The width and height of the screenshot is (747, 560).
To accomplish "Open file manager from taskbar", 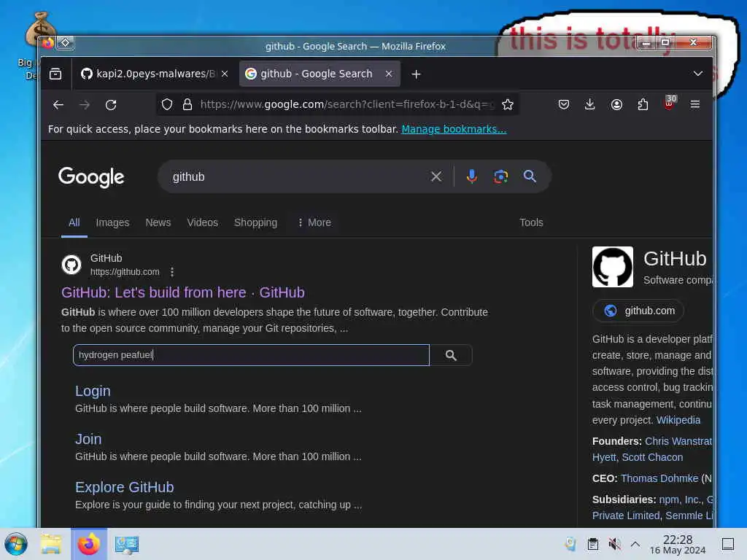I will [x=51, y=544].
